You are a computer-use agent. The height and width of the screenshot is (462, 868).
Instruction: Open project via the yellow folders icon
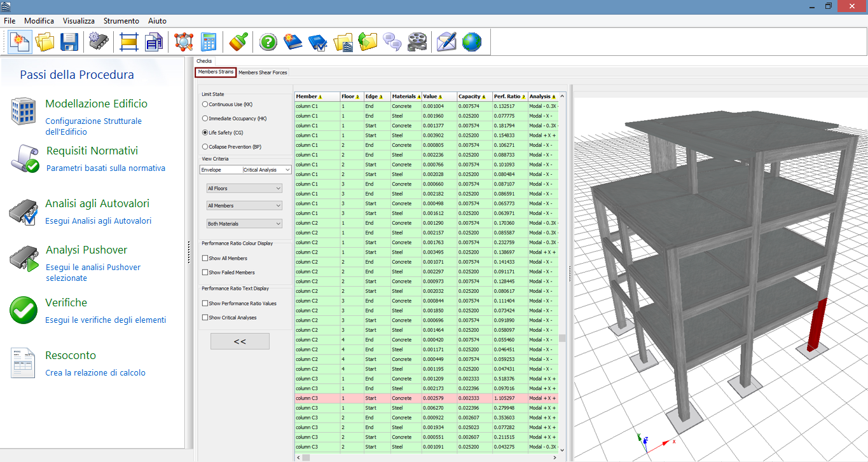(x=45, y=42)
